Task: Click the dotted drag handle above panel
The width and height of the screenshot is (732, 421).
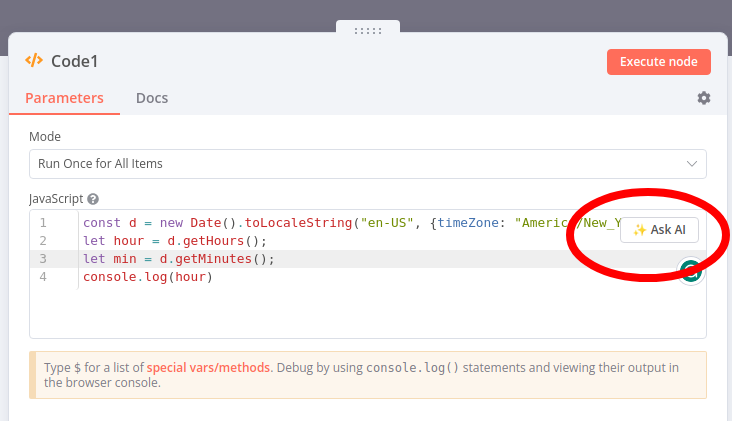Action: click(x=368, y=30)
